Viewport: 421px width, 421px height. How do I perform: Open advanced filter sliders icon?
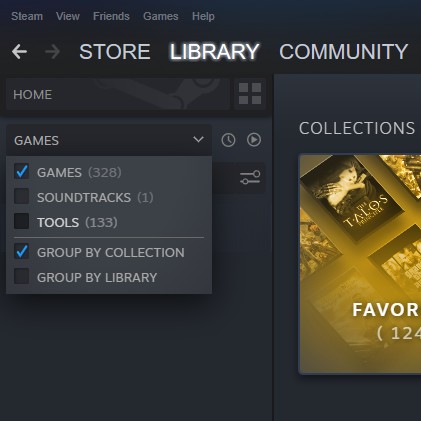tap(250, 177)
